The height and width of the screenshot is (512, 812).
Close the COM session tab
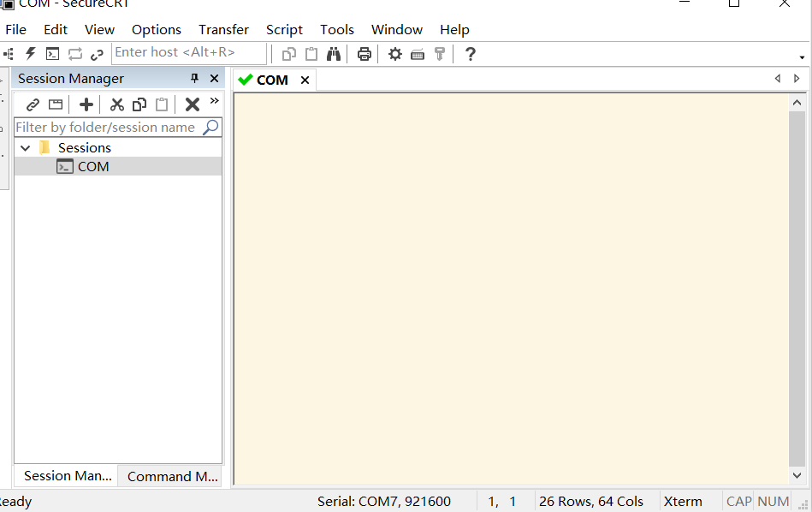click(x=305, y=80)
